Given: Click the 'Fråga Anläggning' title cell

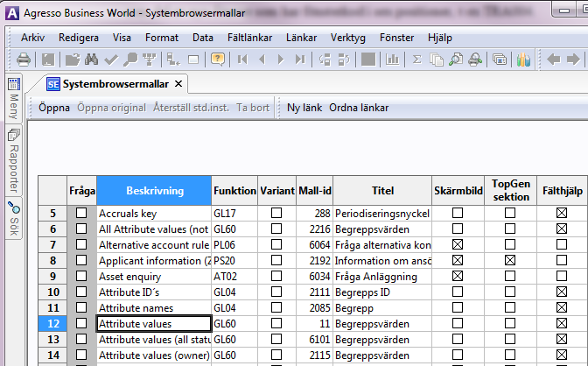Looking at the screenshot, I should tap(382, 277).
